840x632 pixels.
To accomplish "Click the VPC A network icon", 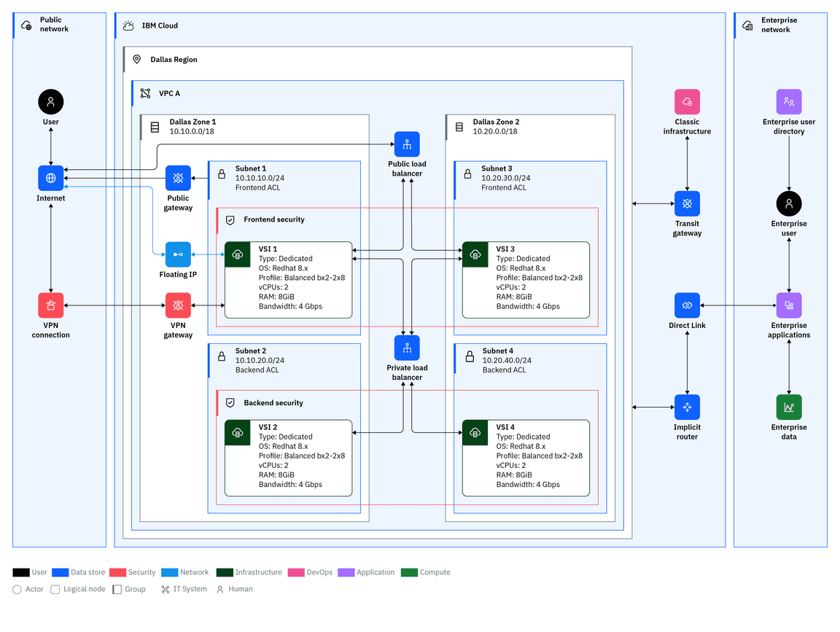I will (x=145, y=93).
